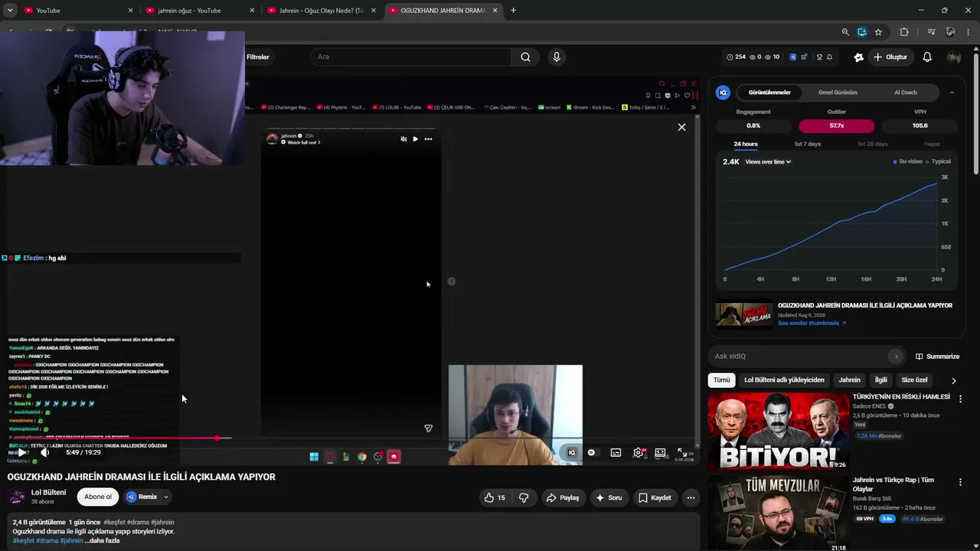Like the video with thumbs up
Viewport: 980px width, 551px height.
pyautogui.click(x=495, y=497)
